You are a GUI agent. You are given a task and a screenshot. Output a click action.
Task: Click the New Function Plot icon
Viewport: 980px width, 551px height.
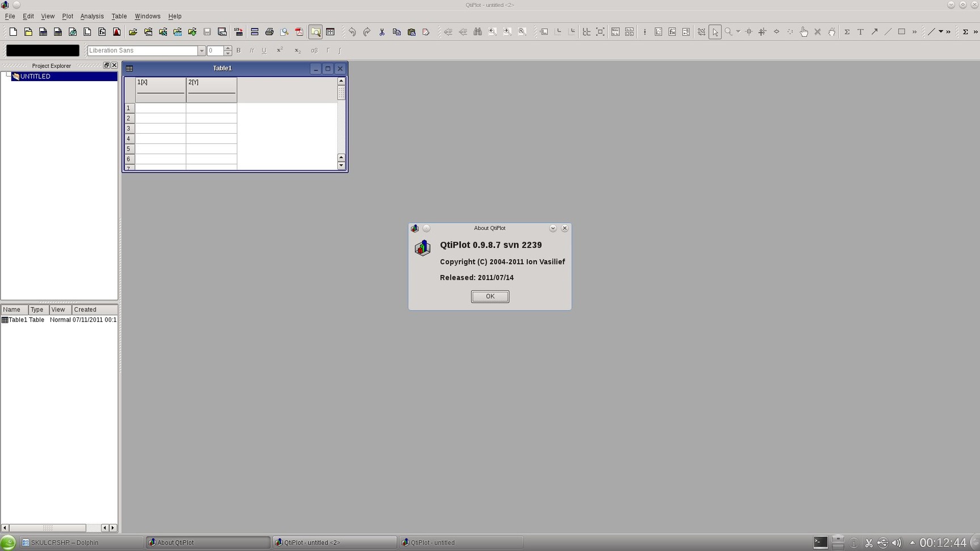[x=102, y=32]
